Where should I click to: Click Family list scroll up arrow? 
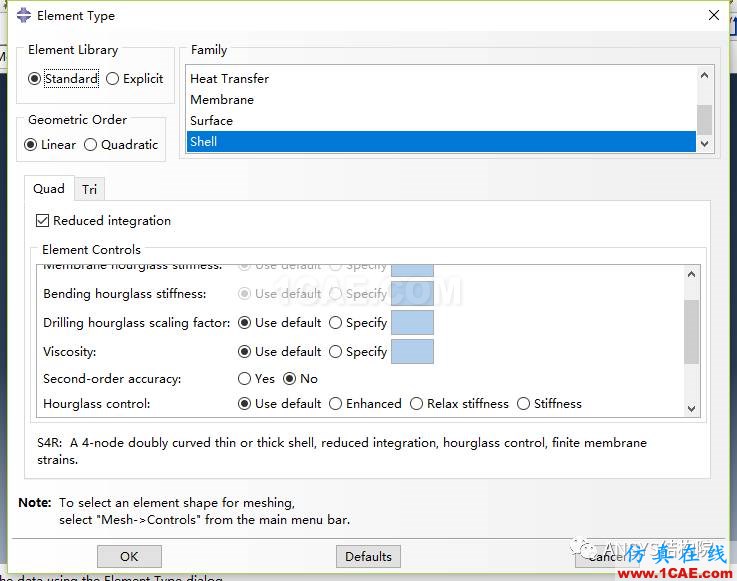704,75
